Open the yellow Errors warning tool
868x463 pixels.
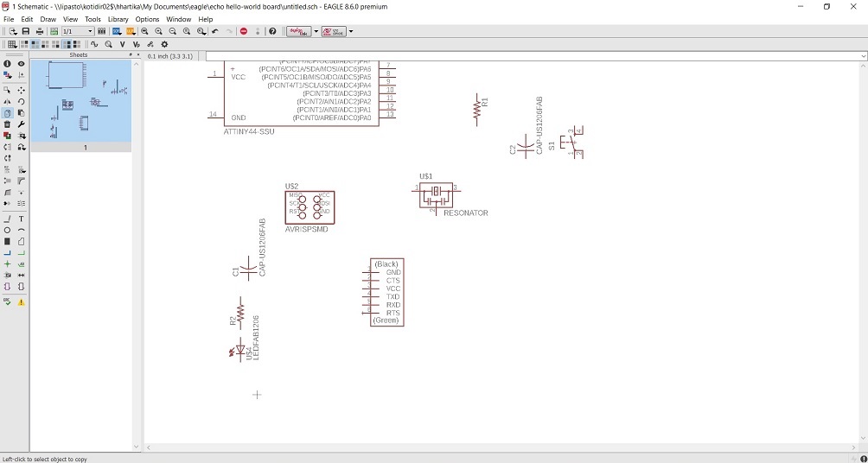coord(21,302)
